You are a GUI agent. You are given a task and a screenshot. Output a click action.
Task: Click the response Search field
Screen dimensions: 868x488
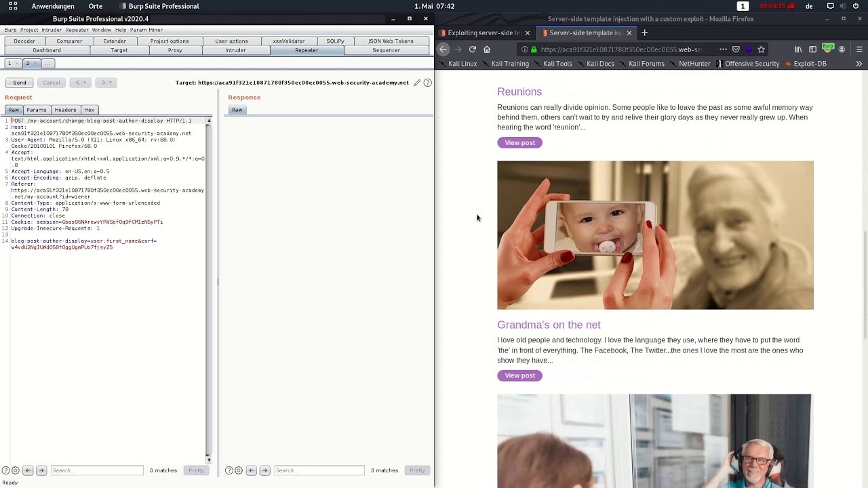click(x=319, y=470)
